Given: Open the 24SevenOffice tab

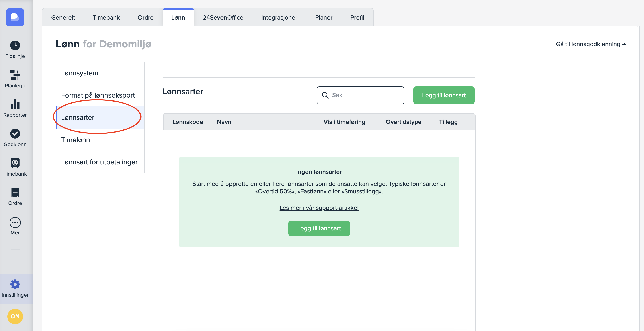Looking at the screenshot, I should point(223,18).
